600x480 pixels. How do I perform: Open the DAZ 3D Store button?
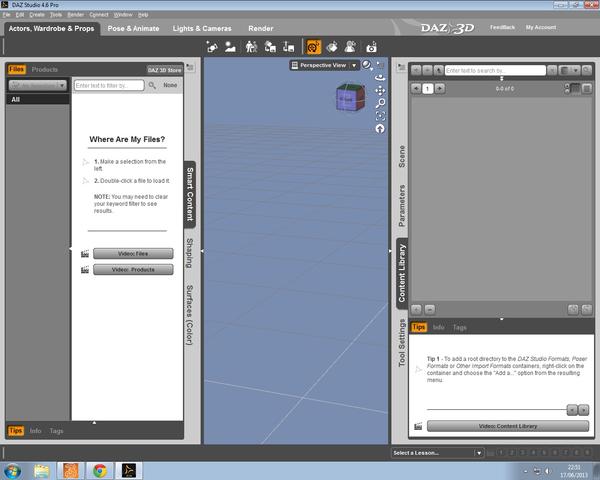pyautogui.click(x=164, y=70)
